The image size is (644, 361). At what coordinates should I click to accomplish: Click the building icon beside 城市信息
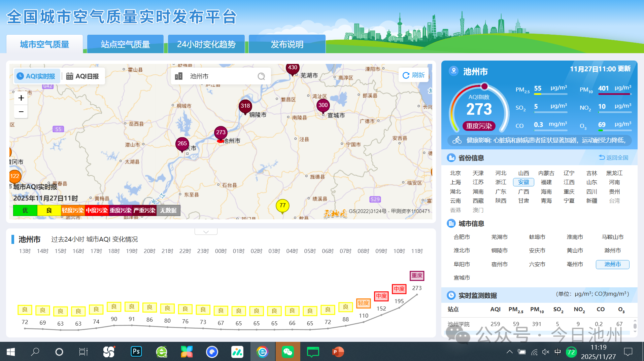451,223
